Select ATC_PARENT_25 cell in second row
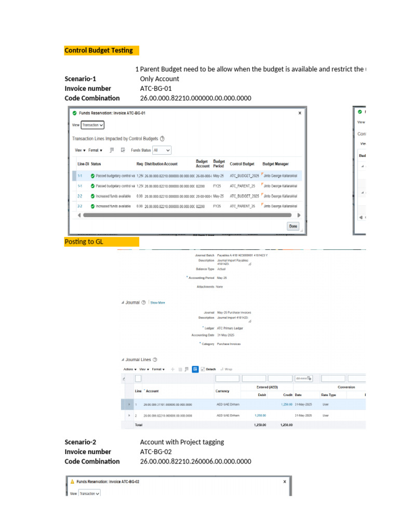 pyautogui.click(x=242, y=187)
